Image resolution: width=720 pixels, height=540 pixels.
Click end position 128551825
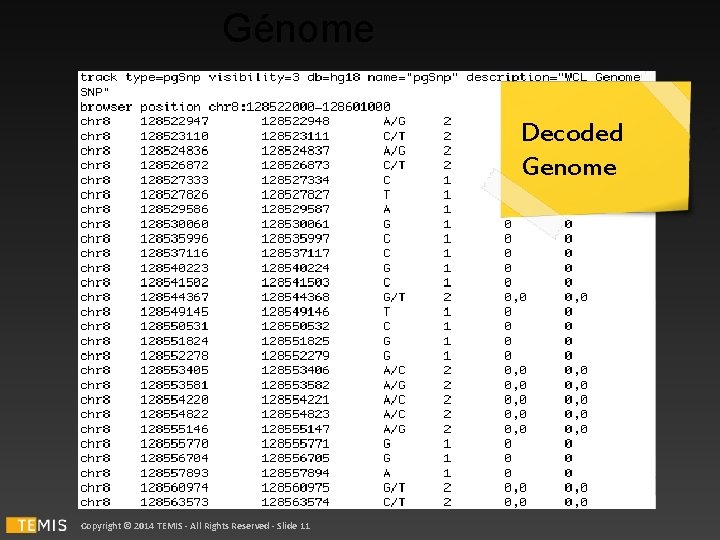[x=295, y=341]
